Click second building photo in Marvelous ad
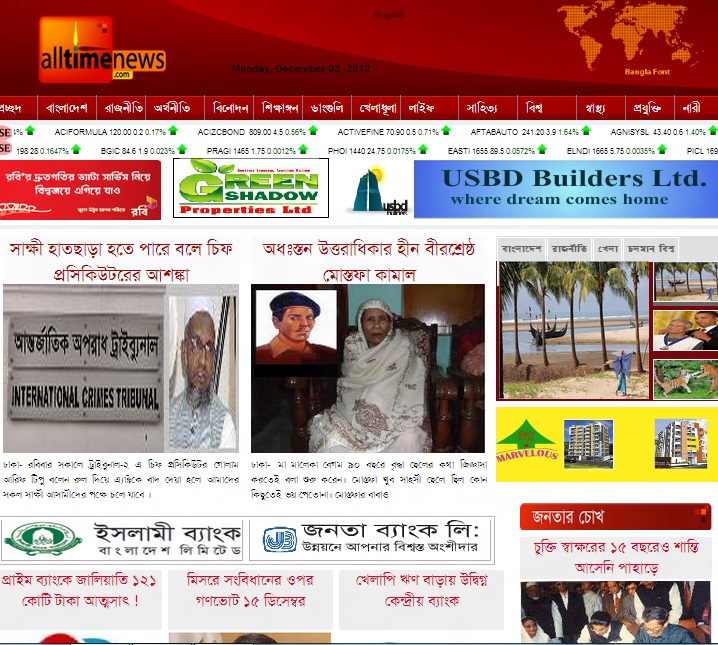Image resolution: width=718 pixels, height=645 pixels. (x=680, y=444)
